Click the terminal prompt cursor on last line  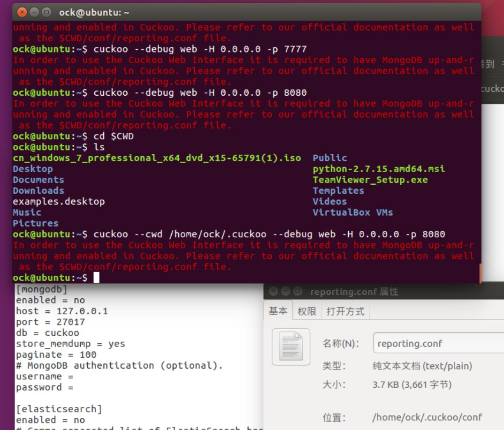tap(96, 278)
